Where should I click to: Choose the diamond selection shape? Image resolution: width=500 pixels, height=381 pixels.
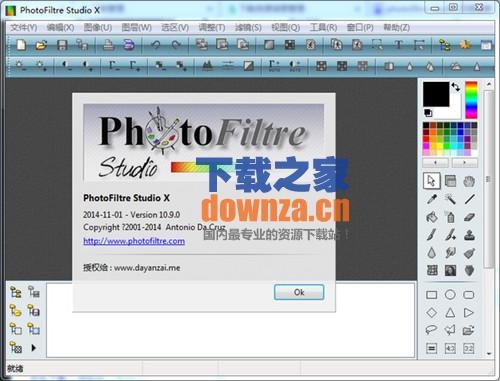tap(432, 313)
